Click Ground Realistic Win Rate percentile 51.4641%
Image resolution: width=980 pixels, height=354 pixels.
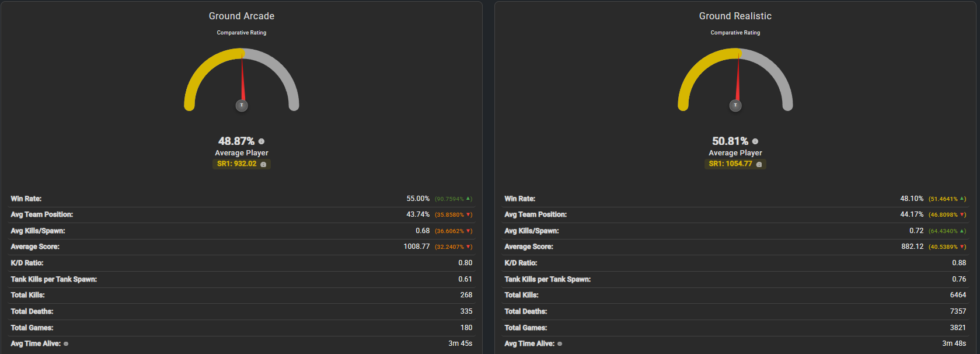tap(943, 199)
